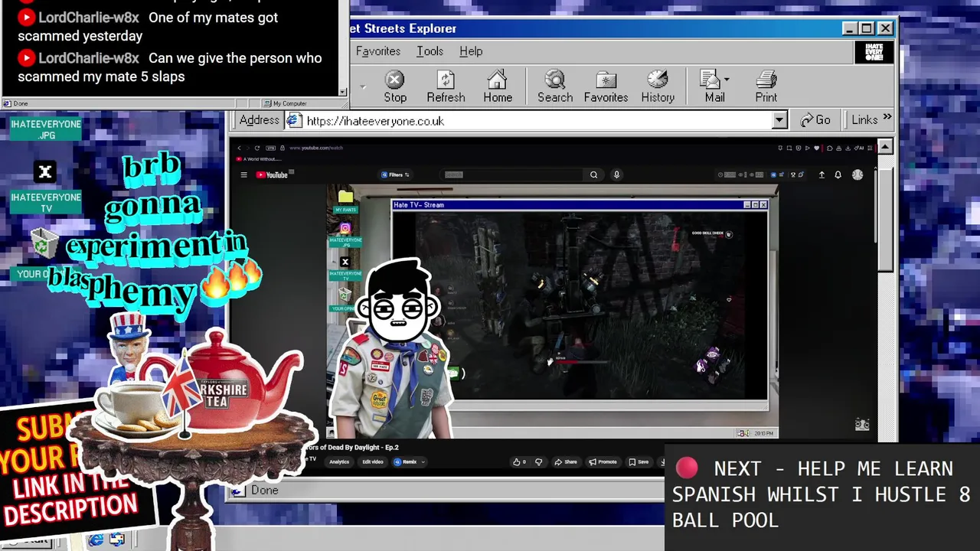
Task: Click the IHATEEVERYONE logo in Explorer corner
Action: tap(874, 52)
